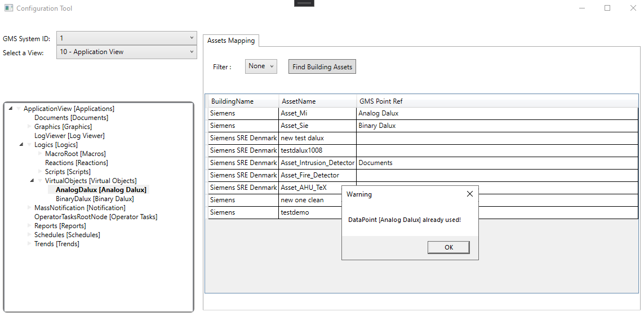Open the Select a View dropdown
The image size is (644, 316).
(127, 52)
